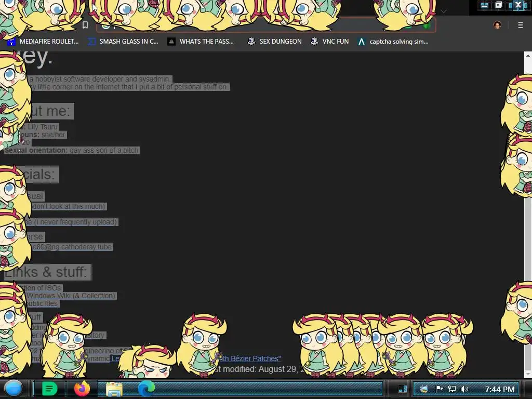
Task: Click the 'Links & stuff:' heading
Action: pos(46,272)
